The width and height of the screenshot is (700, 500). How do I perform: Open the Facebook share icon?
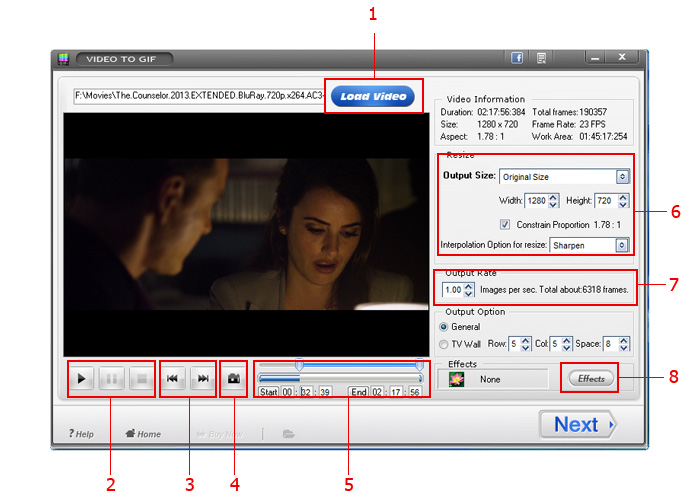[x=518, y=58]
